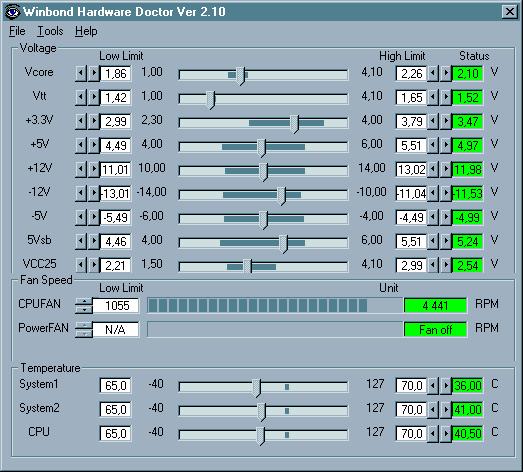Image resolution: width=523 pixels, height=472 pixels.
Task: Click the PowerFAN low limit spinner
Action: (84, 329)
